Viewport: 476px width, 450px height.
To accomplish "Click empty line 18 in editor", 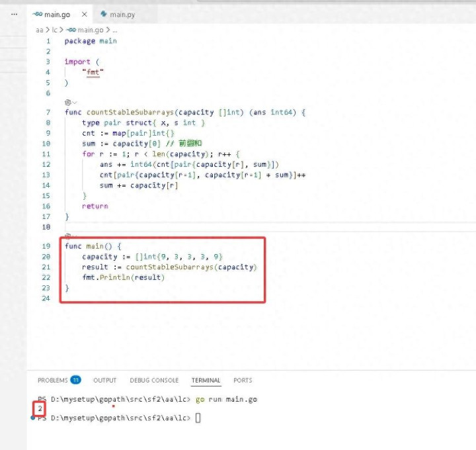I will click(270, 227).
